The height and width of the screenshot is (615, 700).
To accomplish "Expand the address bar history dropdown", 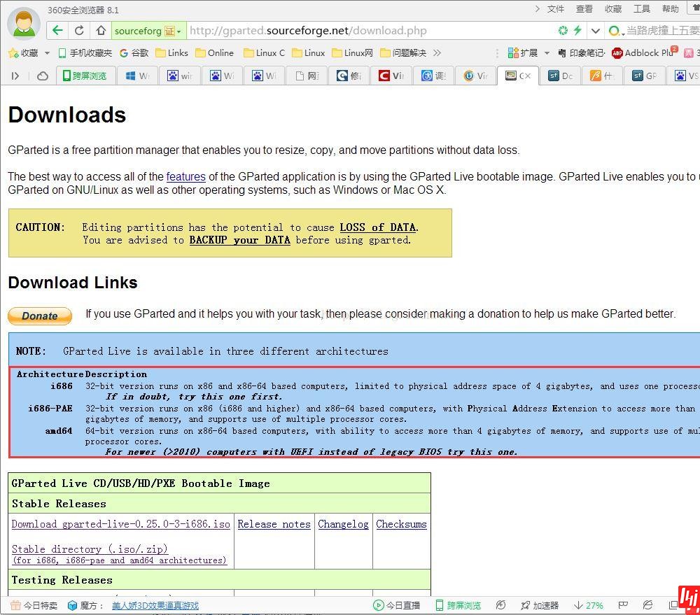I will [x=596, y=31].
